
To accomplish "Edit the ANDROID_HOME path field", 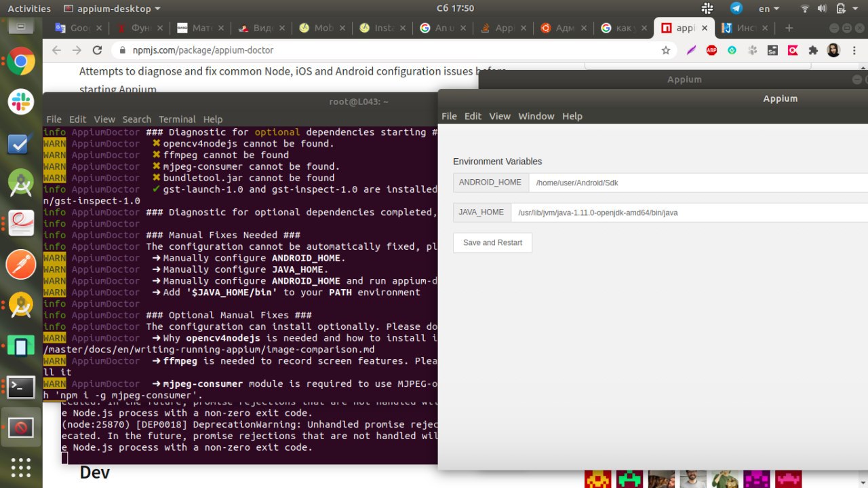I will [698, 183].
